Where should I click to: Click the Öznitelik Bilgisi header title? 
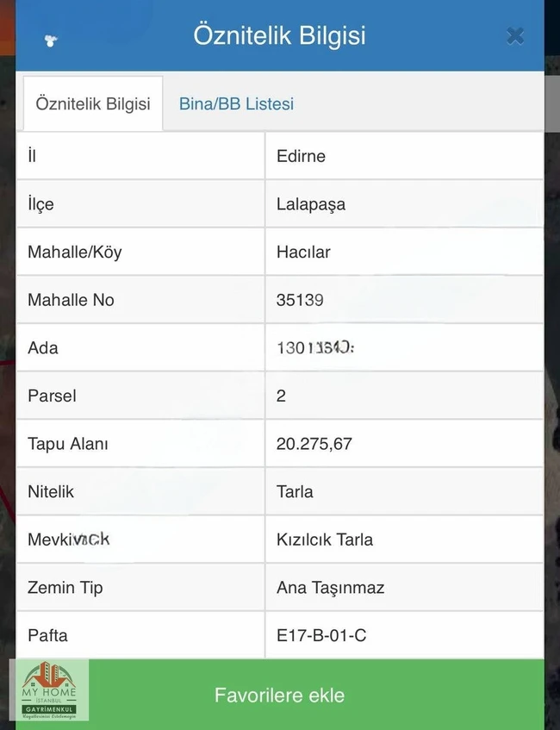[x=279, y=36]
